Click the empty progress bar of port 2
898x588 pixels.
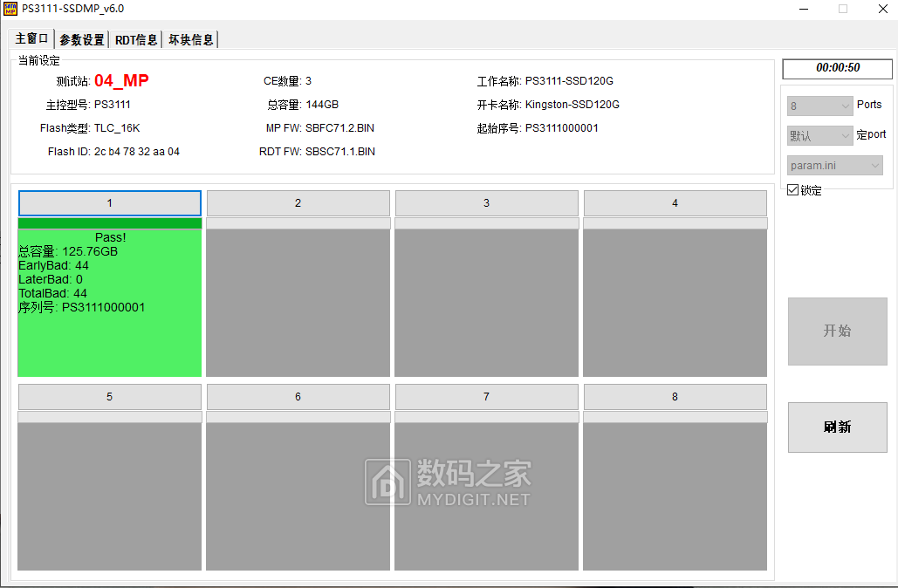point(298,223)
